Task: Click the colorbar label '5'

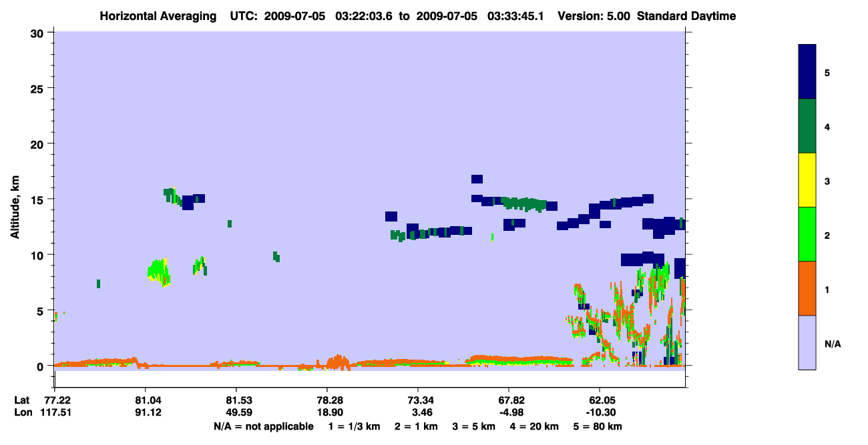Action: 827,72
